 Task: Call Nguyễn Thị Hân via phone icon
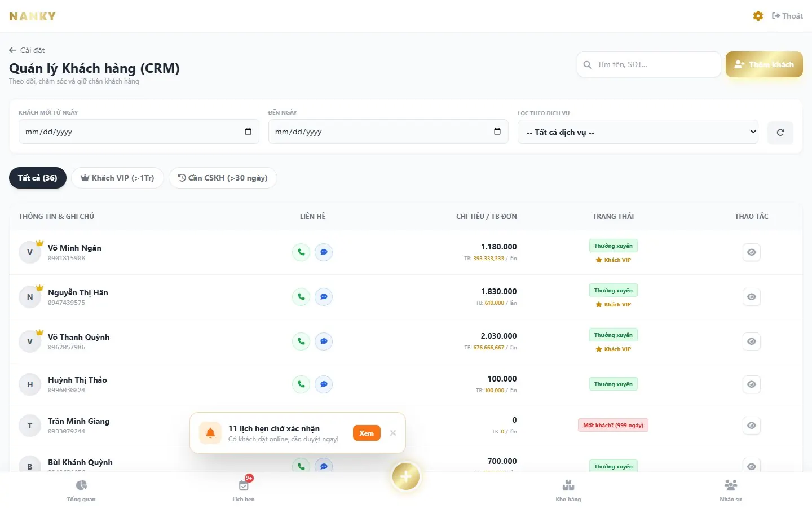point(301,297)
